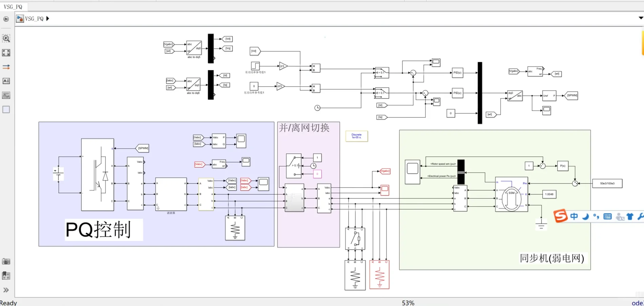Select the scope next to P Q outputs
The height and width of the screenshot is (306, 644).
coord(241,141)
